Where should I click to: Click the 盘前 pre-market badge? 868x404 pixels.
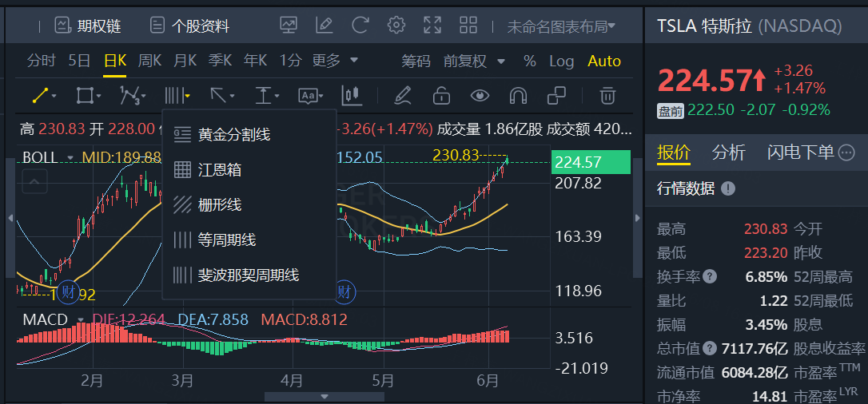click(671, 111)
